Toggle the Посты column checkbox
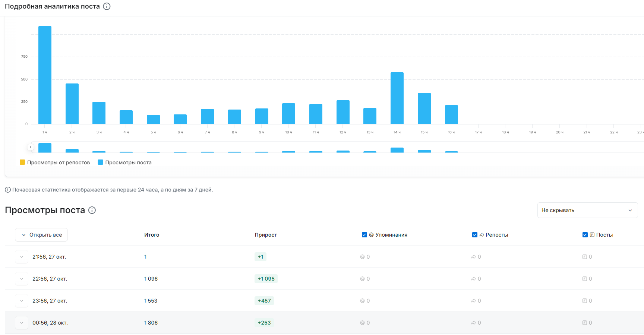Viewport: 644px width, 335px height. pyautogui.click(x=585, y=235)
